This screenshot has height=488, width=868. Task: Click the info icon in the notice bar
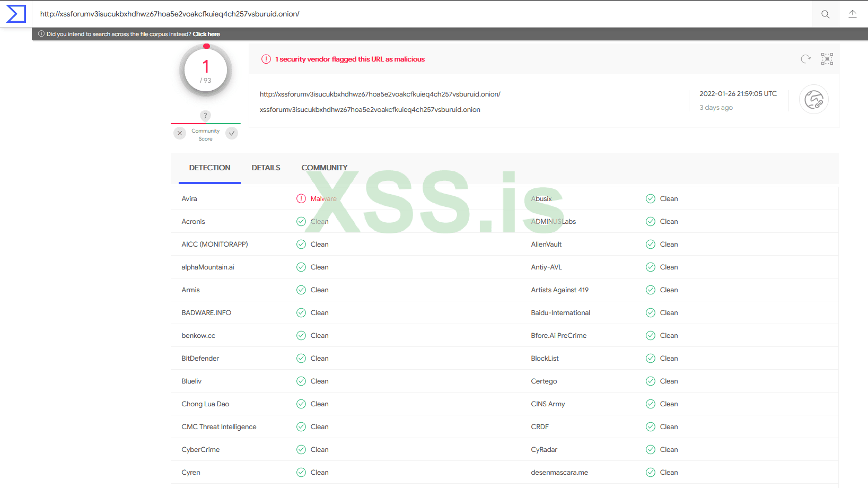coord(41,34)
